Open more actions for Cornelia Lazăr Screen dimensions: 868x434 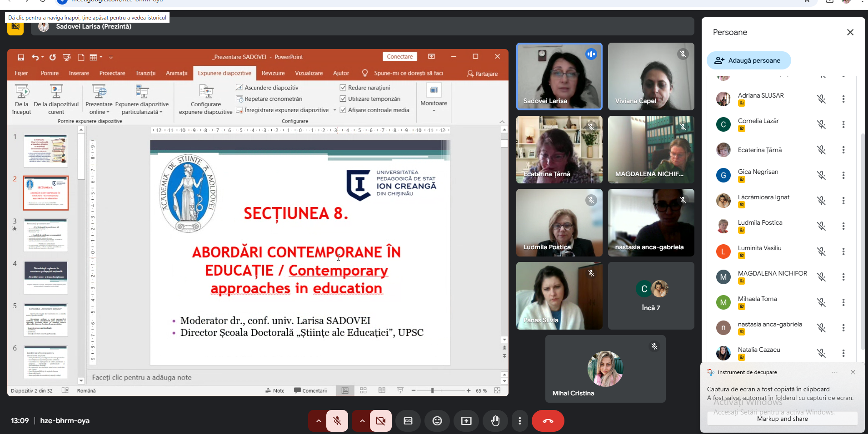[843, 124]
